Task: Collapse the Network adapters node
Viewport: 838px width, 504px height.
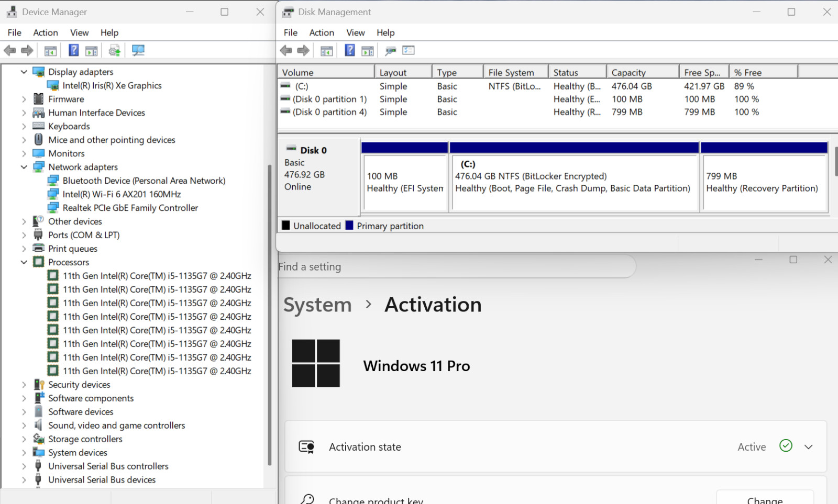Action: [24, 167]
